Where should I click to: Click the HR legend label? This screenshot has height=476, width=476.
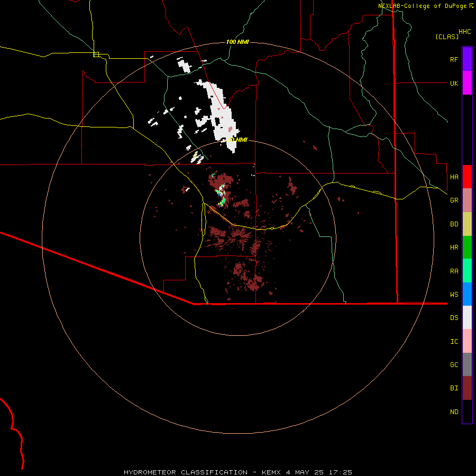454,248
